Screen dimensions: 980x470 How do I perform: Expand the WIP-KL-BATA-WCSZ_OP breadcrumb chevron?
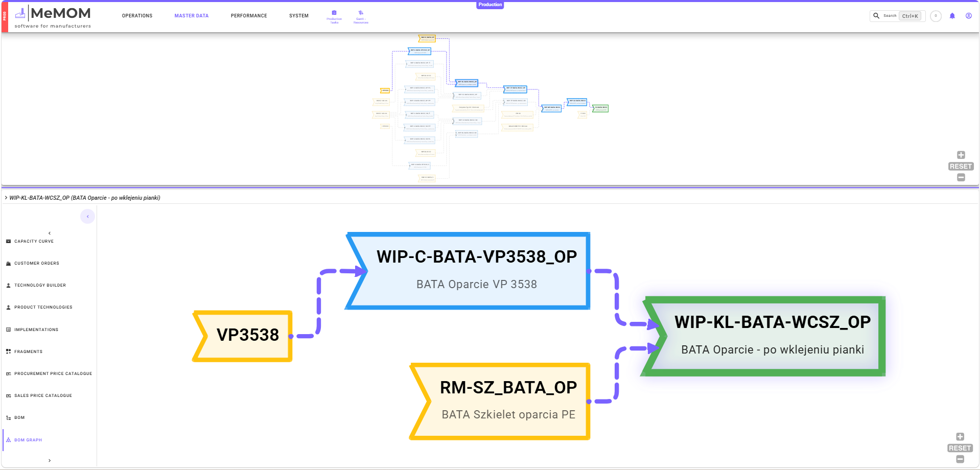6,198
